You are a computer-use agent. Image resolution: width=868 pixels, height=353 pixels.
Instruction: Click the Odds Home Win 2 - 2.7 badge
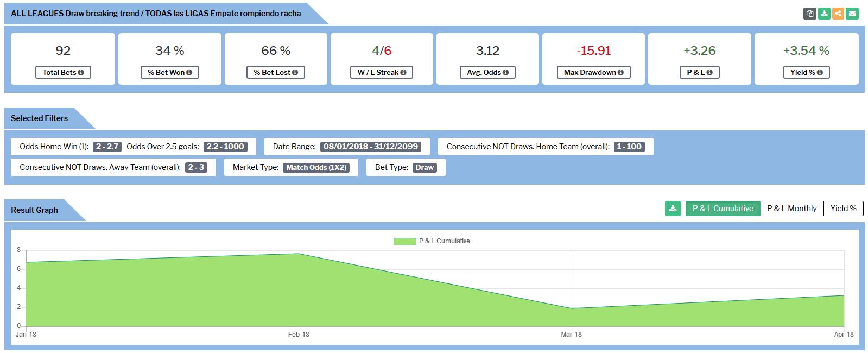(x=107, y=147)
